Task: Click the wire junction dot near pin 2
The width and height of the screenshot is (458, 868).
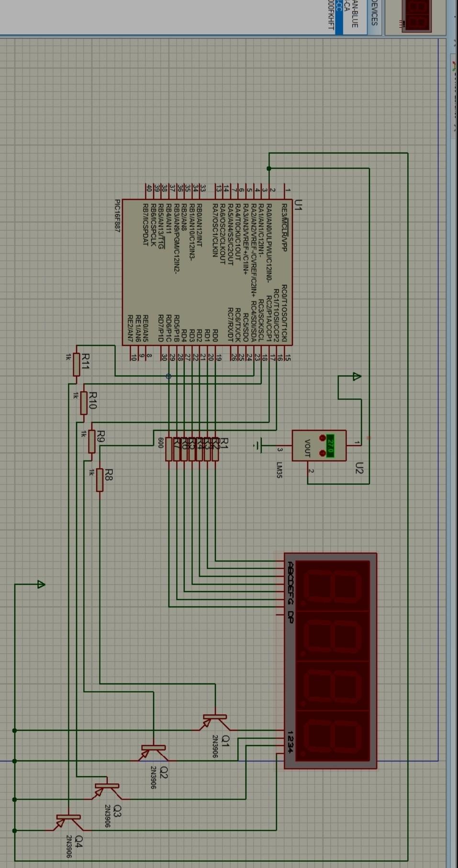Action: (x=269, y=168)
